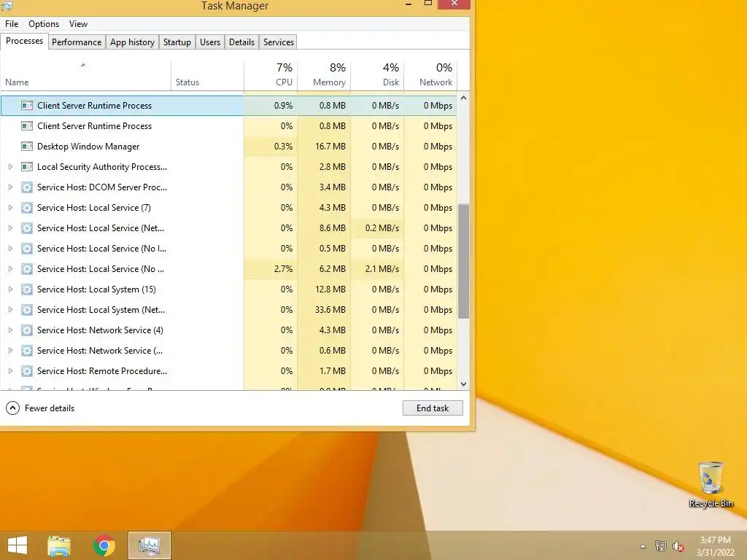Open the Startup tab
This screenshot has height=560, width=747.
coord(177,42)
